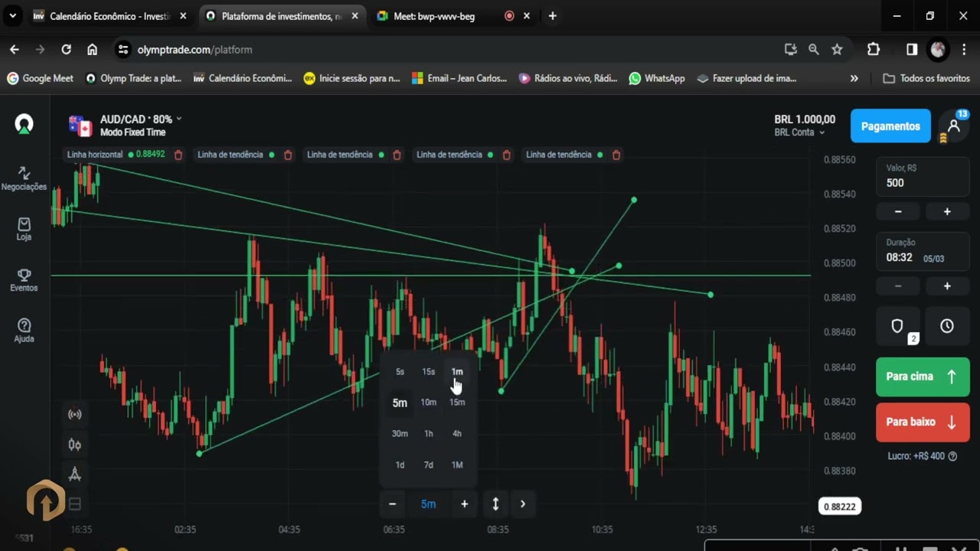Open the browser tab search dropdown
The height and width of the screenshot is (551, 980).
[x=12, y=16]
